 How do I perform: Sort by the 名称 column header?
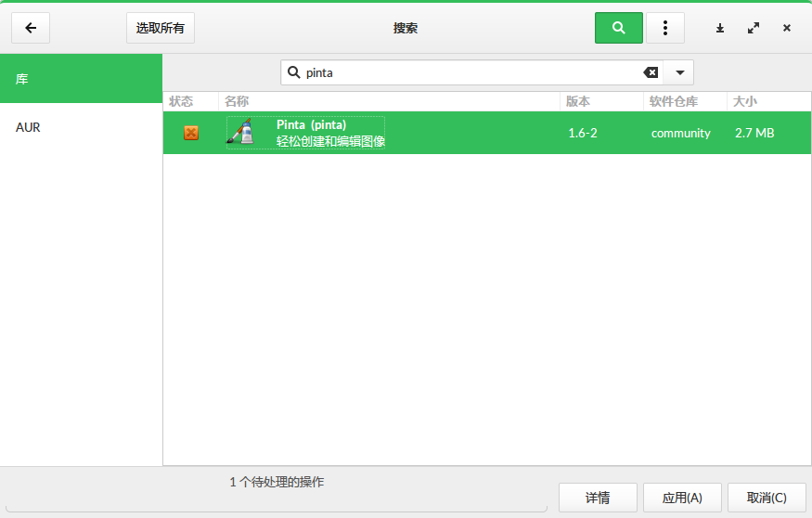[389, 101]
